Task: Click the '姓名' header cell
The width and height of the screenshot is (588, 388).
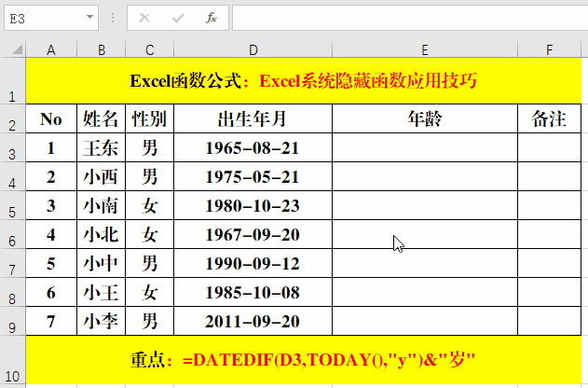Action: pyautogui.click(x=102, y=118)
